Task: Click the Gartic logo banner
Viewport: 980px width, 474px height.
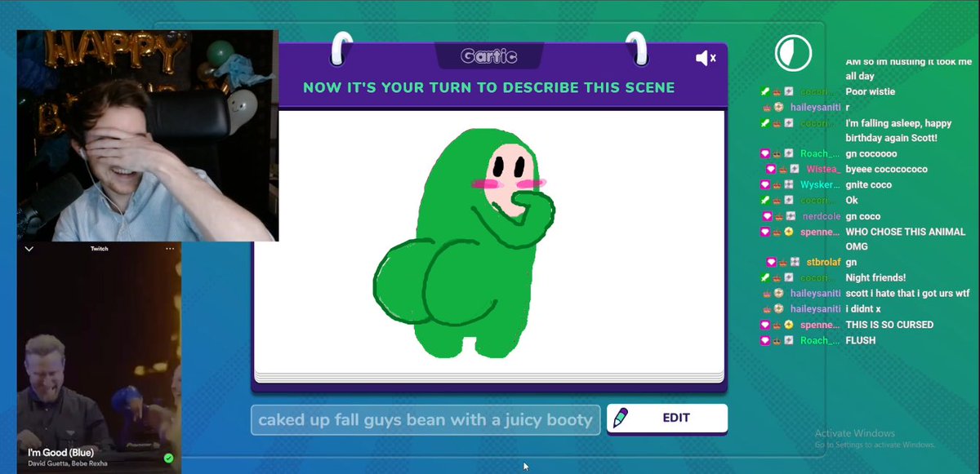Action: tap(488, 56)
